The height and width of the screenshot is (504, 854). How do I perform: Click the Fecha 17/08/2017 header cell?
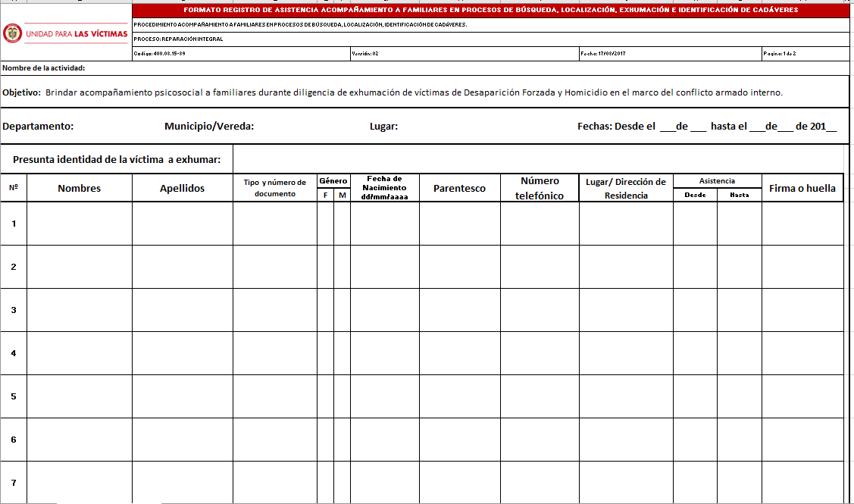pos(670,54)
